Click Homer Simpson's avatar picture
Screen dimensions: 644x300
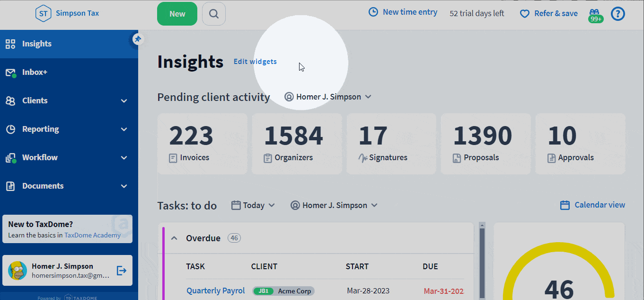18,271
